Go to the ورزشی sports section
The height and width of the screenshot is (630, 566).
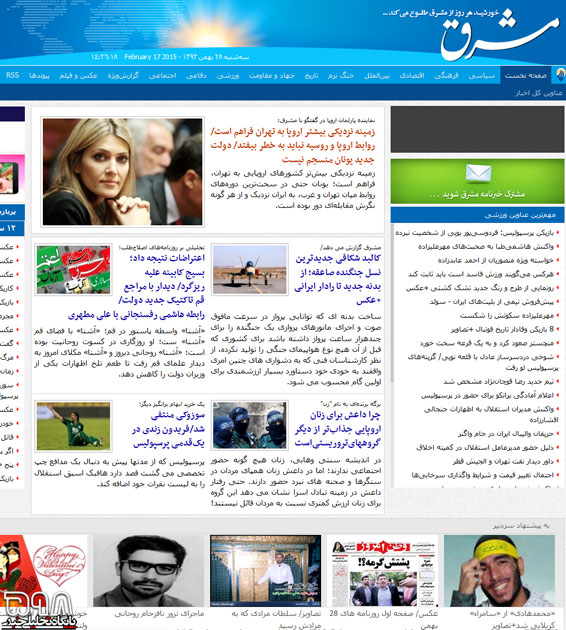point(228,75)
